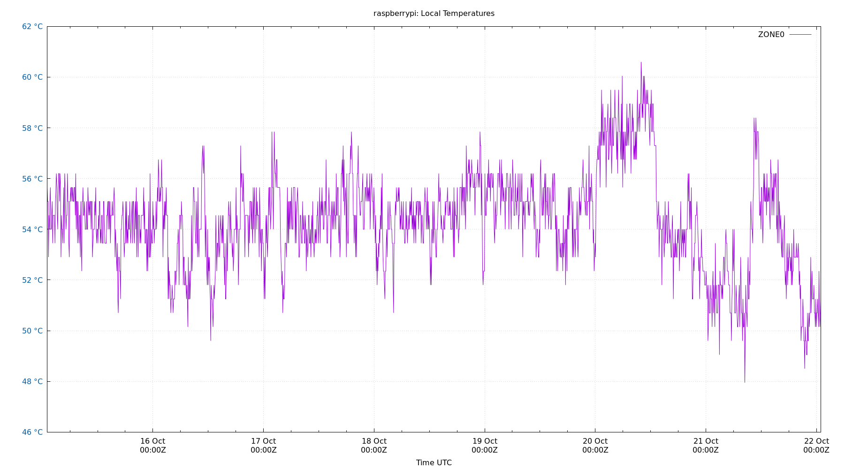Pick the 56 °C y-axis label
The height and width of the screenshot is (469, 868).
pyautogui.click(x=32, y=179)
